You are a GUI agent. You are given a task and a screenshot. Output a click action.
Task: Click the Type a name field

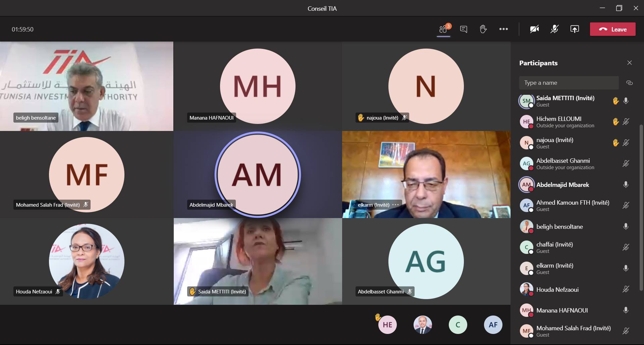click(x=569, y=83)
